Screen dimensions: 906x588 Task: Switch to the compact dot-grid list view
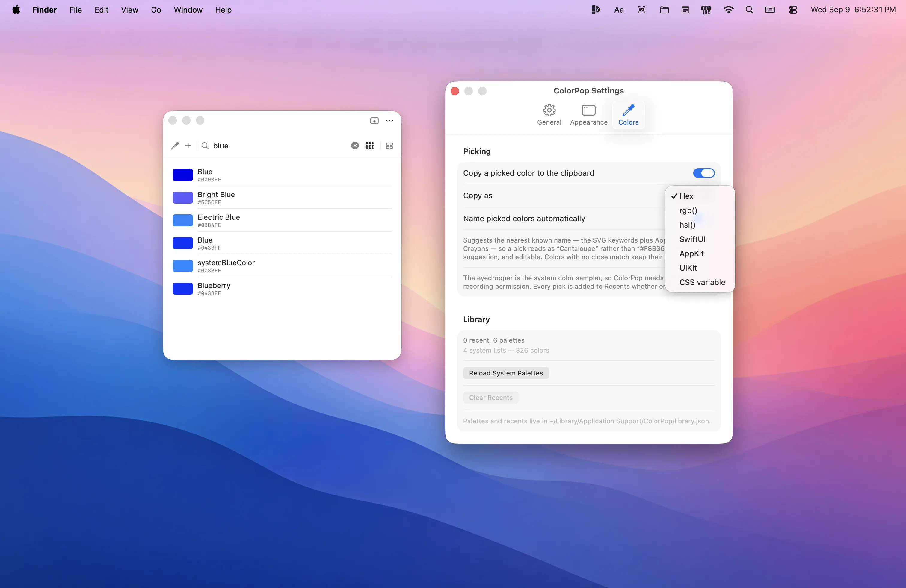(x=370, y=146)
